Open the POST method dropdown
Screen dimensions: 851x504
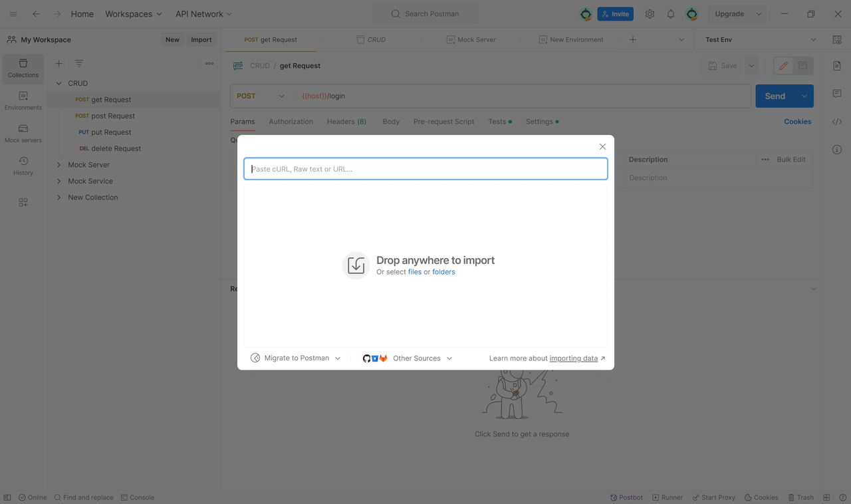[x=261, y=96]
